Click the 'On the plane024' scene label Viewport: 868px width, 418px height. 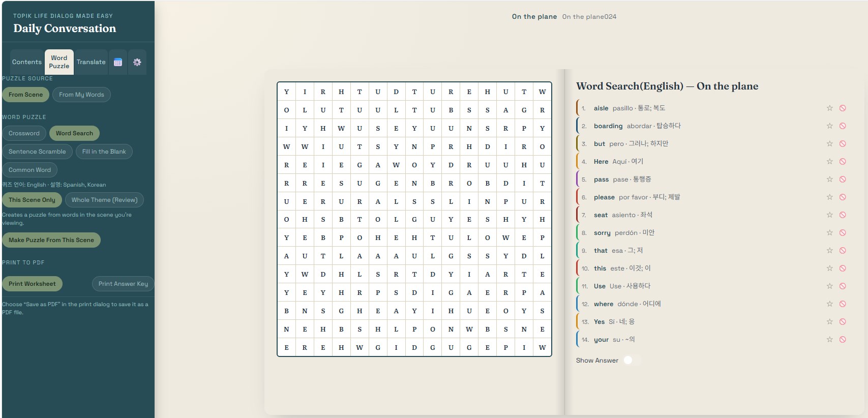tap(589, 17)
